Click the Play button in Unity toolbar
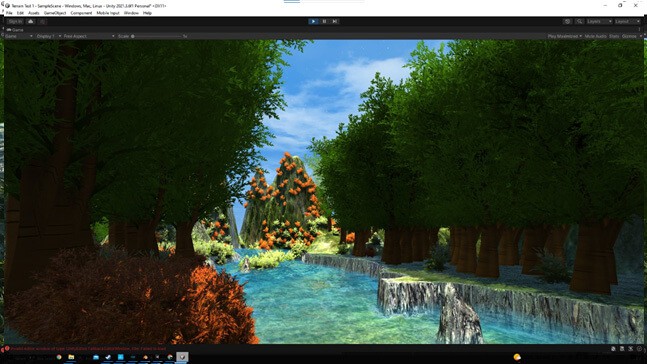 (x=313, y=21)
